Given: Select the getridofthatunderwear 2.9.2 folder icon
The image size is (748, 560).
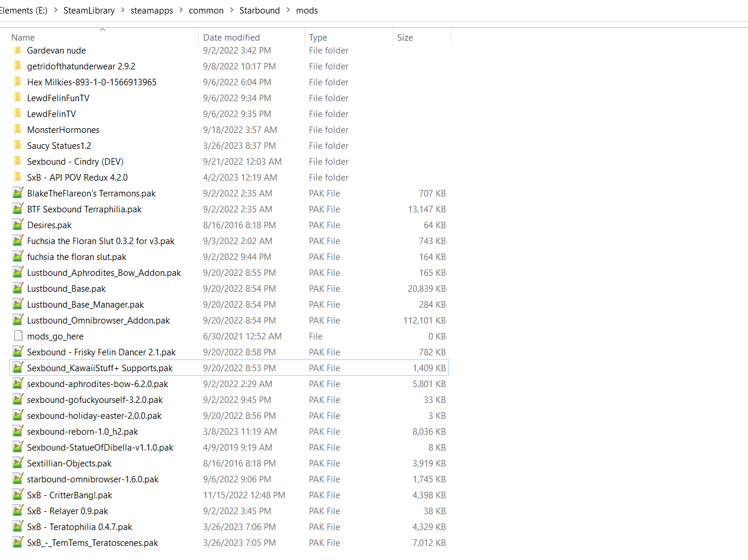Looking at the screenshot, I should click(x=18, y=66).
